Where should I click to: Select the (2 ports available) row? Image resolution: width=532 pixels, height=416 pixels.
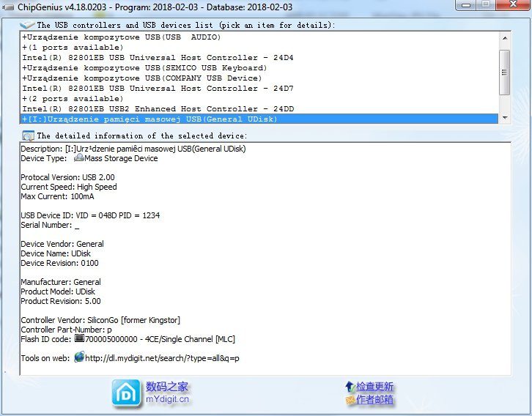tap(259, 99)
